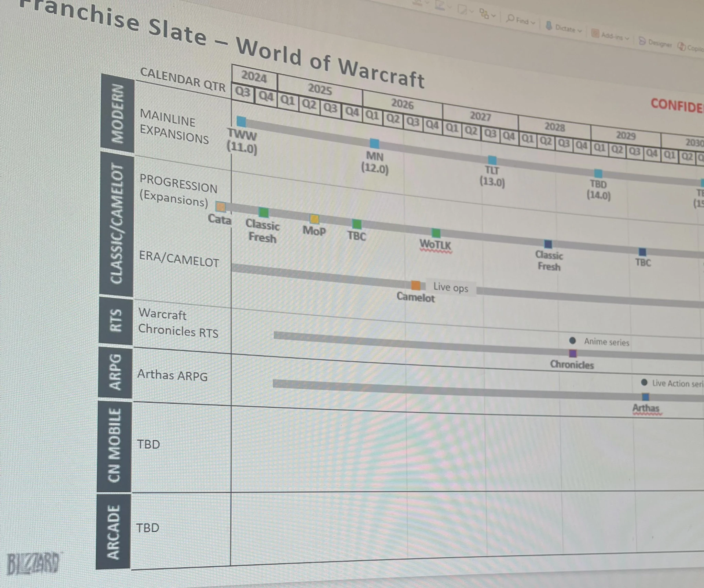Viewport: 704px width, 588px height.
Task: Select the blue Arthas marker square
Action: point(645,397)
